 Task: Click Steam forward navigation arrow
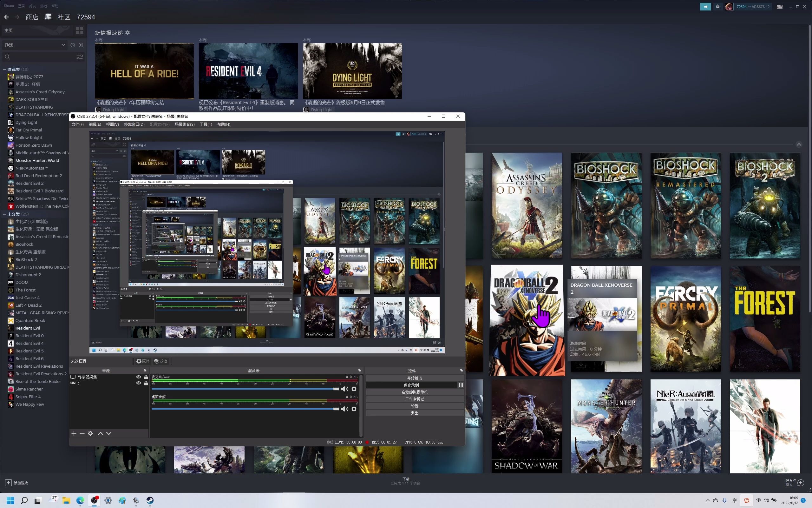click(x=17, y=17)
